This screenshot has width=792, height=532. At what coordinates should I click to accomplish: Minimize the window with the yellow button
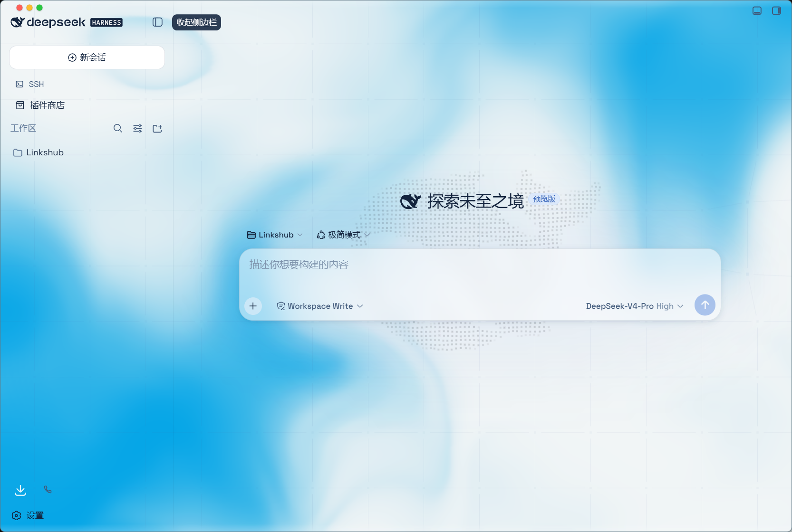(29, 8)
